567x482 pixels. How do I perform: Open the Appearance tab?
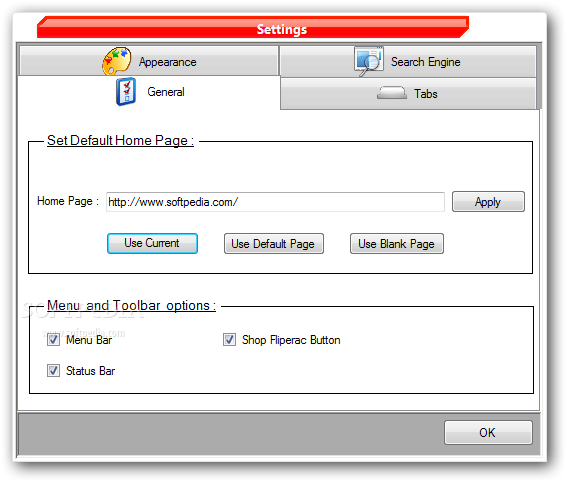(149, 61)
